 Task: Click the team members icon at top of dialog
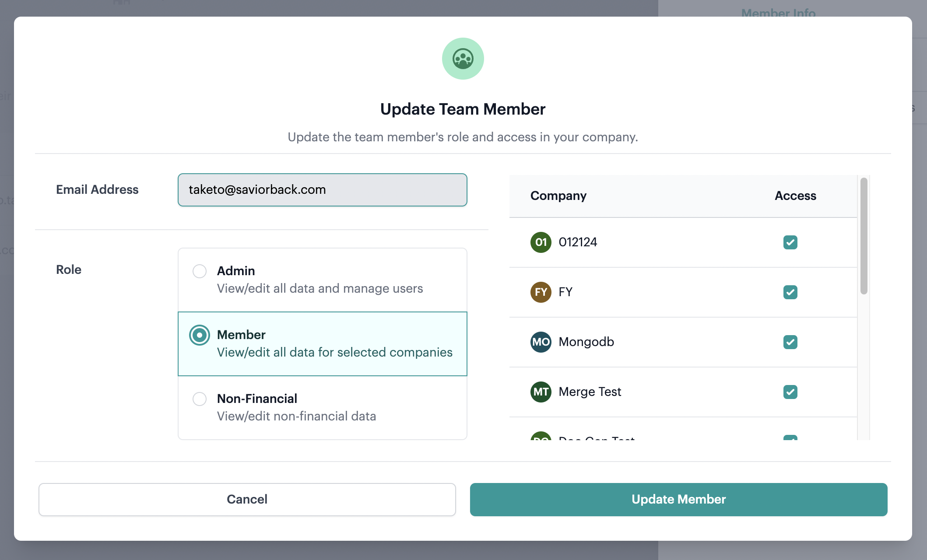[x=463, y=59]
